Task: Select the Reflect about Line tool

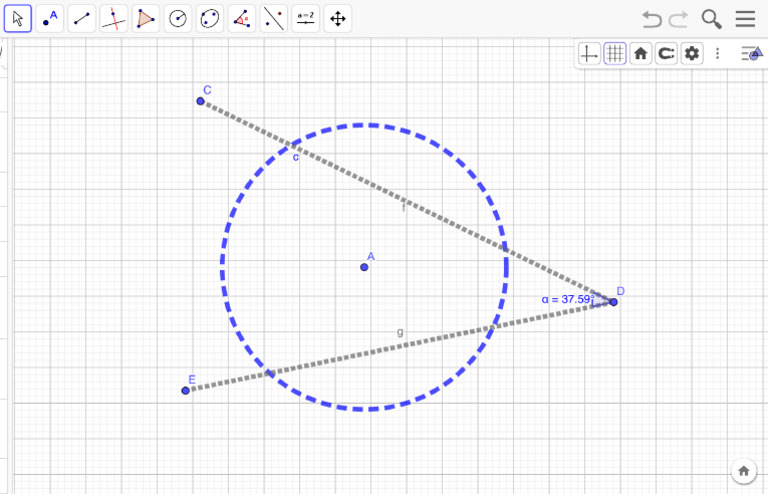Action: coord(274,19)
